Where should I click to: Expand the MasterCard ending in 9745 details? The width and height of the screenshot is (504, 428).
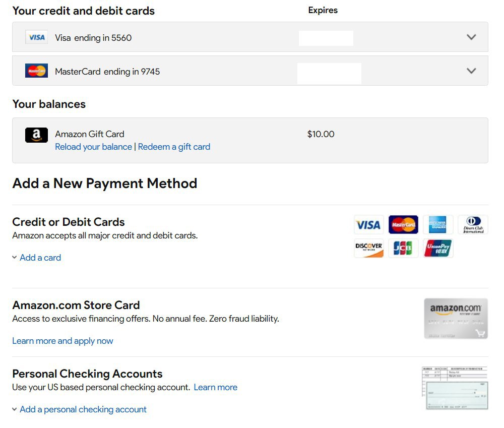point(471,71)
